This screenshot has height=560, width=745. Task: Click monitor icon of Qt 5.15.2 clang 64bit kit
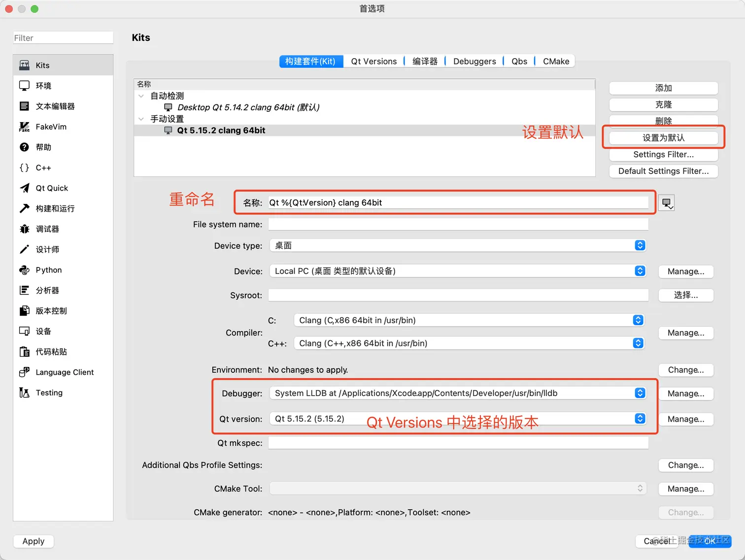(x=168, y=131)
